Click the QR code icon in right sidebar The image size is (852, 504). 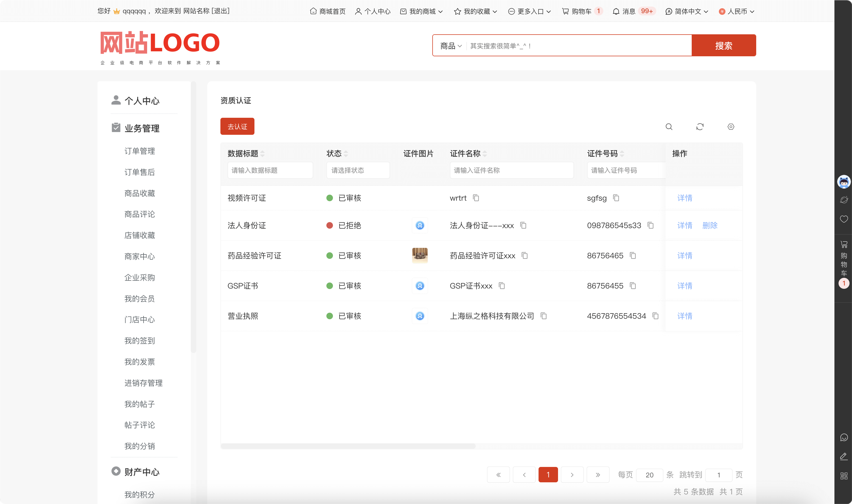pyautogui.click(x=844, y=476)
